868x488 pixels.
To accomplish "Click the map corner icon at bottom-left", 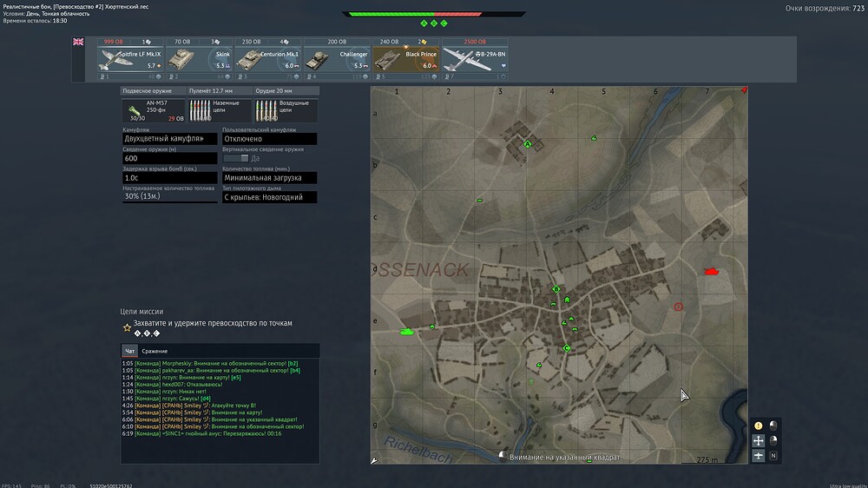I will click(x=374, y=460).
